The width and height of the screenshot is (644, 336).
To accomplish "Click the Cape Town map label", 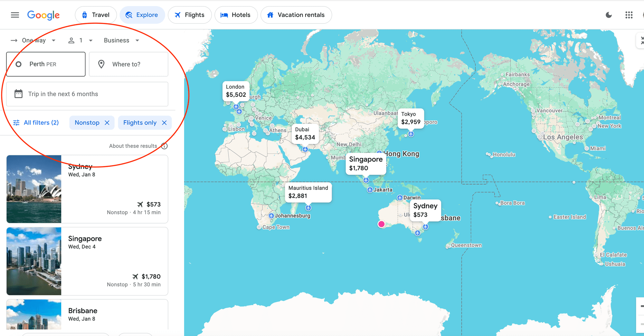I will (276, 227).
